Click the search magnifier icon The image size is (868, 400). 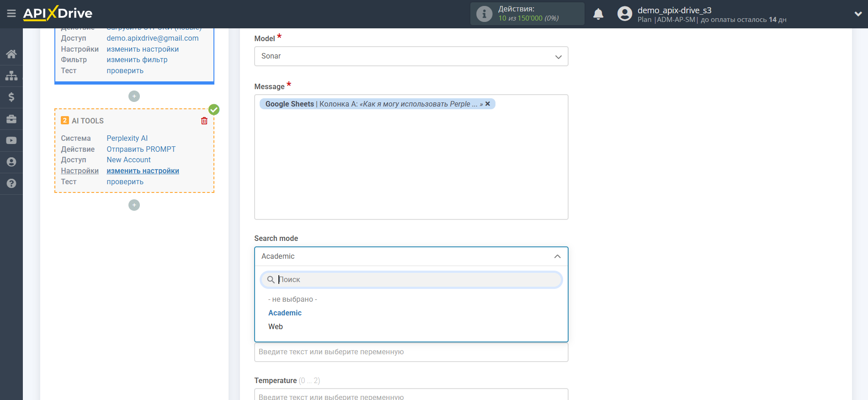point(271,279)
